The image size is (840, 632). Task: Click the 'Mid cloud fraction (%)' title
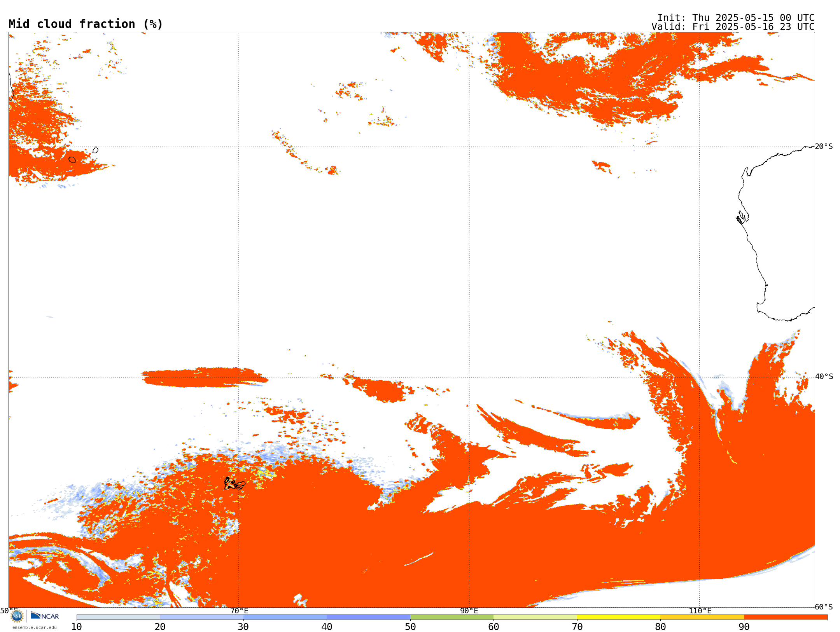pos(86,24)
